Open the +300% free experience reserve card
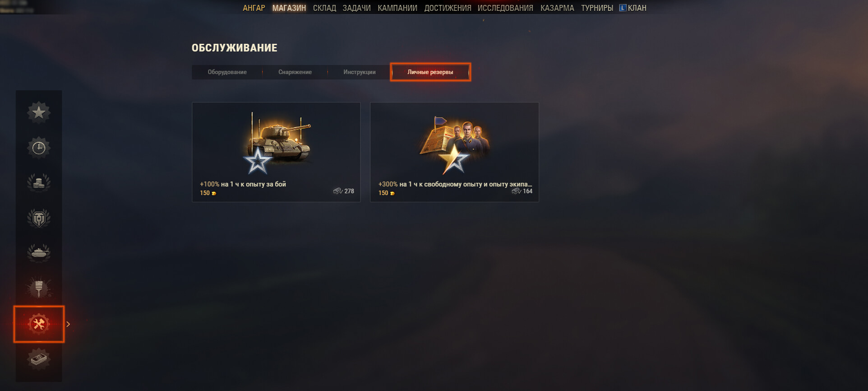The image size is (868, 391). pos(454,152)
